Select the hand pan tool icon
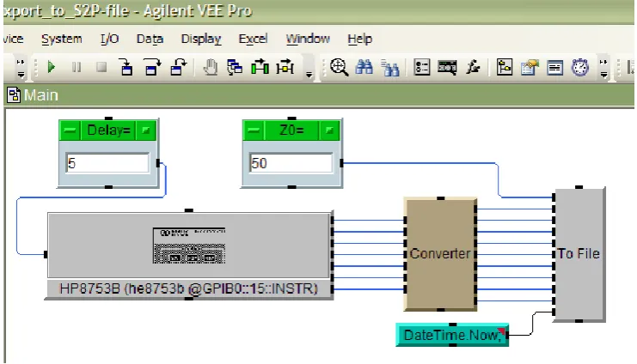The image size is (637, 364). [x=210, y=67]
